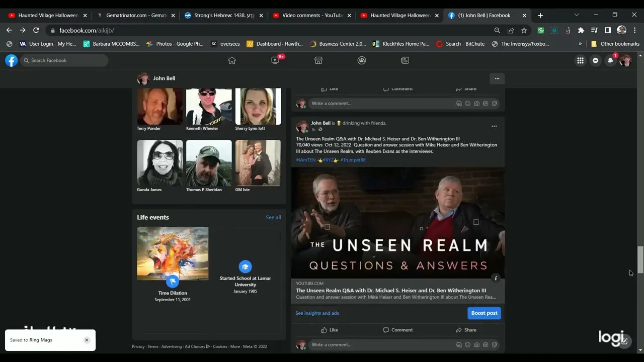Open Business Center 2.0 bookmark

click(338, 44)
